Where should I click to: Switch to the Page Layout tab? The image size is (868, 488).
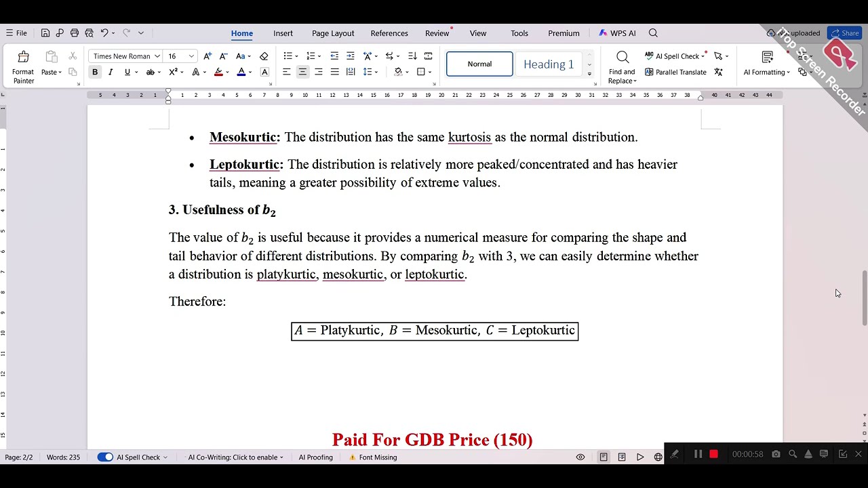pyautogui.click(x=333, y=33)
